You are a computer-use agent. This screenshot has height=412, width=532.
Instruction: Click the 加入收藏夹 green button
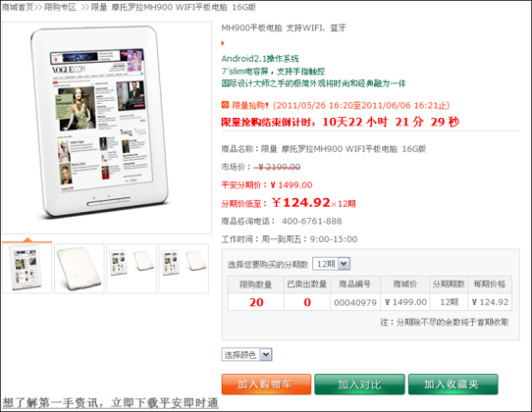pyautogui.click(x=452, y=385)
